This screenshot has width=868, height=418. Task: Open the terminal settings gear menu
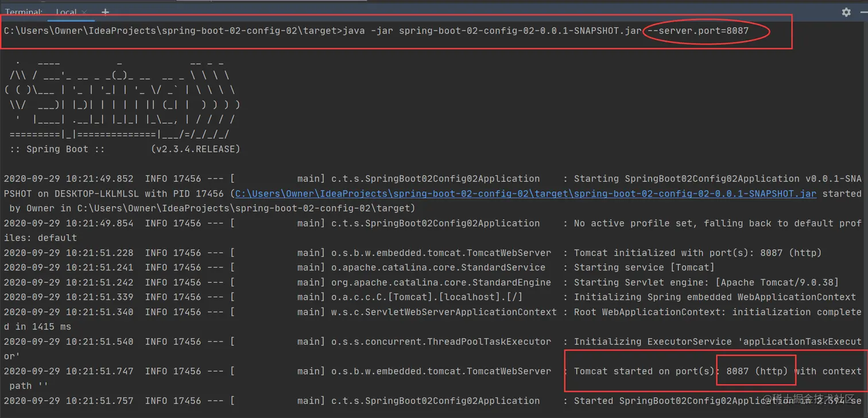(x=846, y=11)
